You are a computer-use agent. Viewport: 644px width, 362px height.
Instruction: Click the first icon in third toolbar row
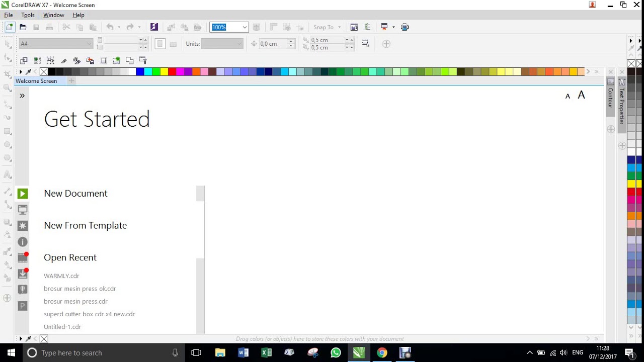24,61
